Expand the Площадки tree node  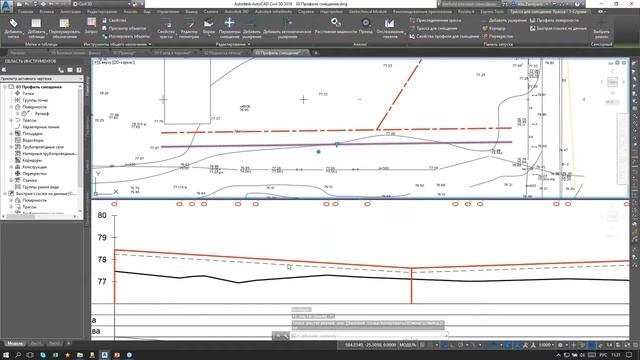pyautogui.click(x=11, y=133)
